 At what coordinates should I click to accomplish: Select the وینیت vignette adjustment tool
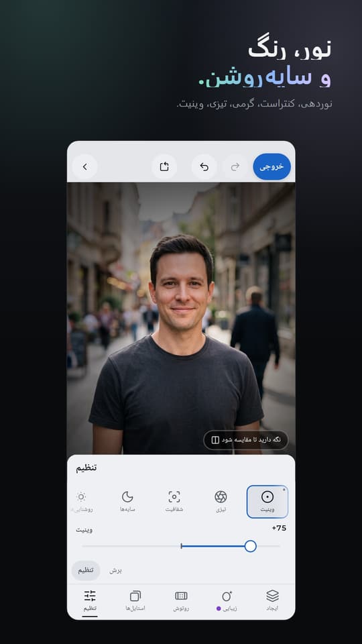point(267,502)
